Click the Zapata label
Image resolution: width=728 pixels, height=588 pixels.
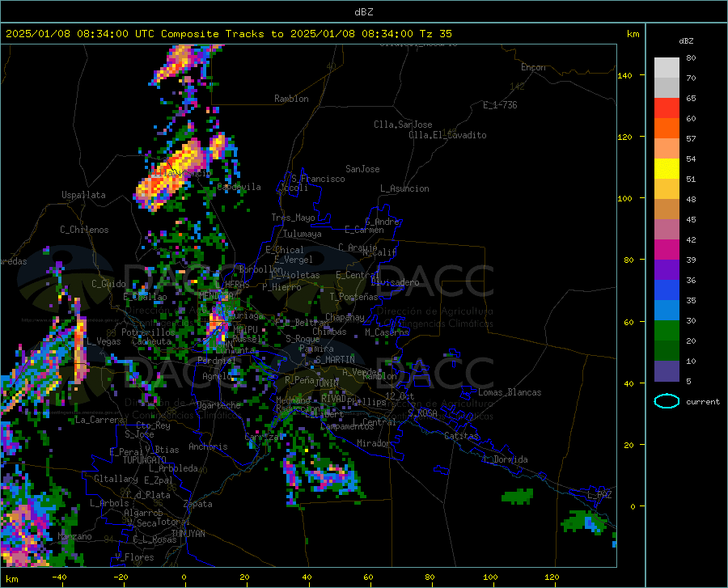pos(198,504)
